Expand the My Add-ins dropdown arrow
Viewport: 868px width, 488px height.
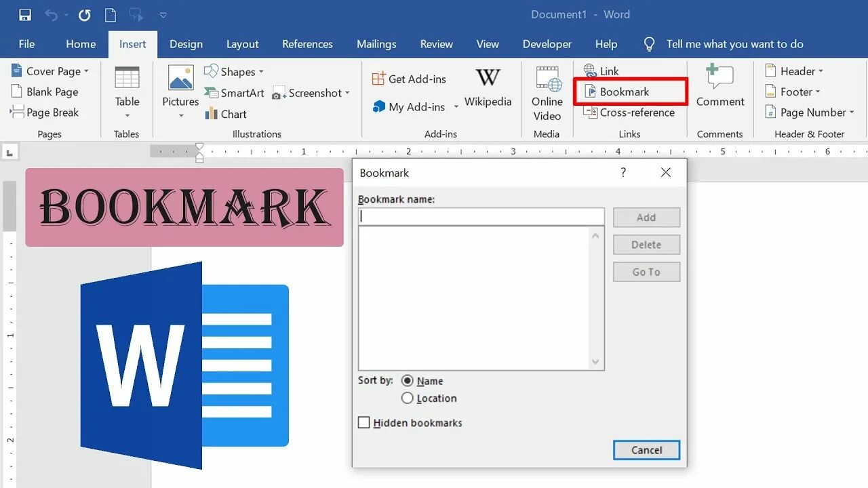tap(456, 107)
